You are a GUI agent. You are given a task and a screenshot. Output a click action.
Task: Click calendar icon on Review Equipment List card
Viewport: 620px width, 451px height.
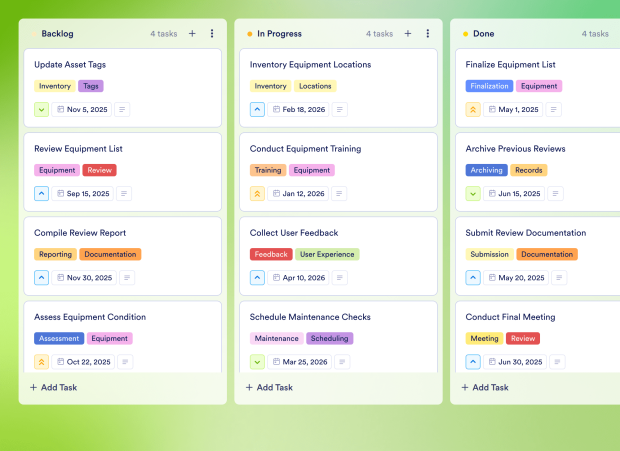tap(61, 193)
